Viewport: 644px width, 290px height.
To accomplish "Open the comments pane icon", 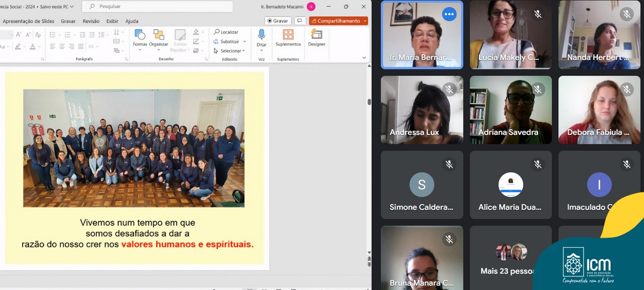I will pyautogui.click(x=300, y=21).
